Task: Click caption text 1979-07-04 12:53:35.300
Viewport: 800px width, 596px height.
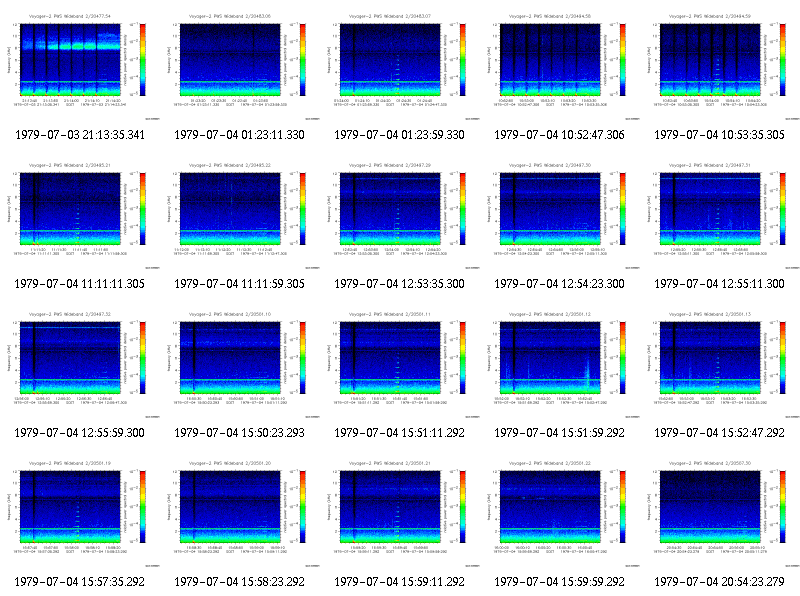Action: (399, 284)
